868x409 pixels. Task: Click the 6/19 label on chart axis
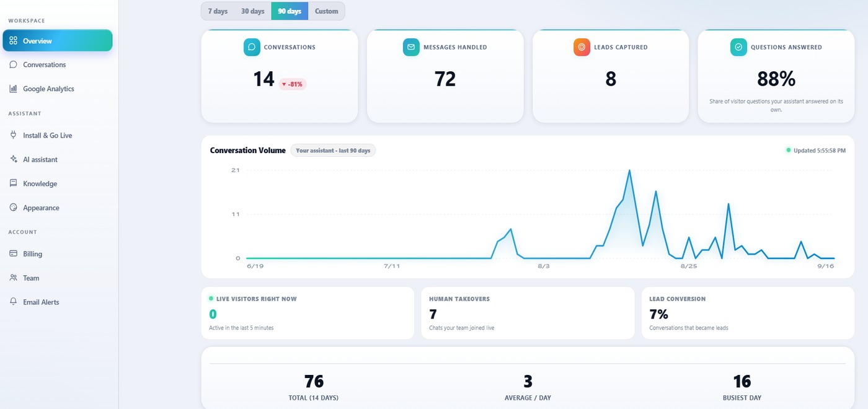(x=255, y=266)
